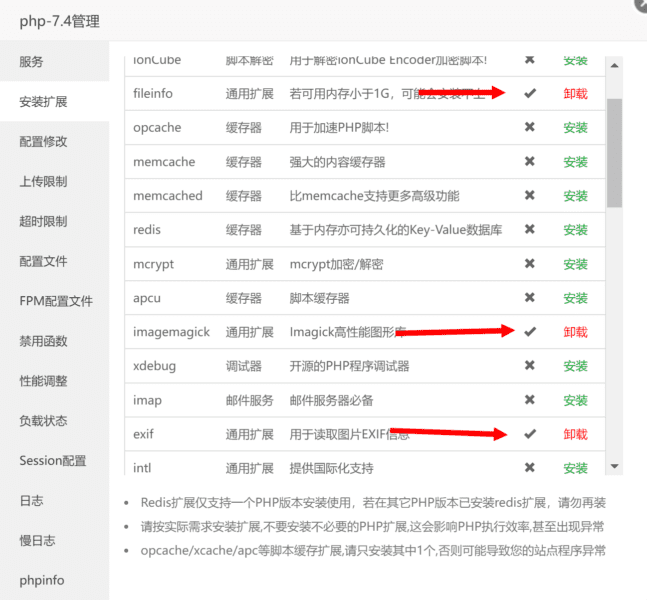
Task: Open the Session配置 tab
Action: pos(52,461)
